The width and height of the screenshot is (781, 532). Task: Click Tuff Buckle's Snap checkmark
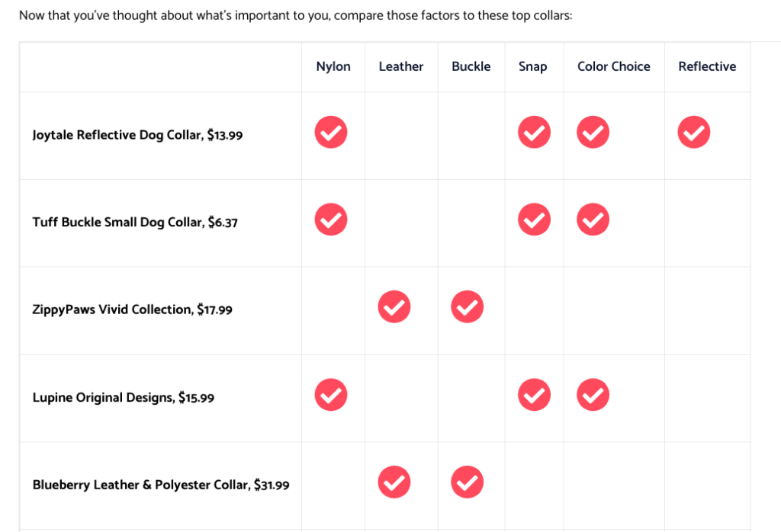pos(534,220)
